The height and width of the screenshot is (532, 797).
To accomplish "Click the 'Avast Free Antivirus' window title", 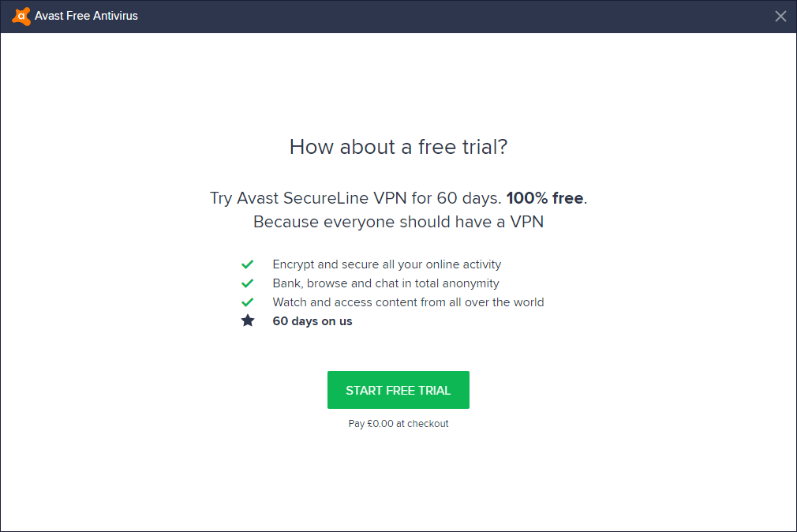I will click(x=86, y=16).
